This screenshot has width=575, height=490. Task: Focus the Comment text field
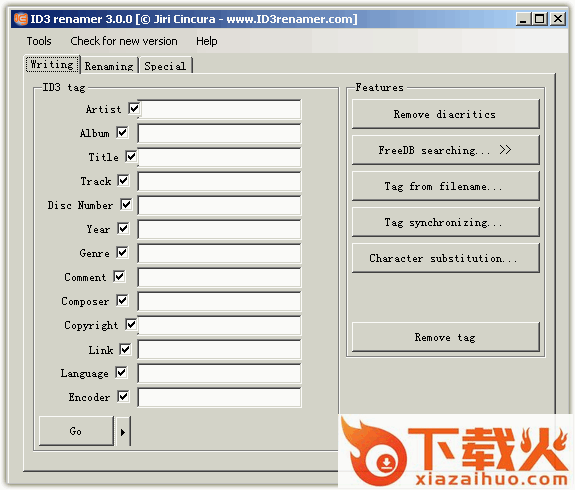click(219, 277)
